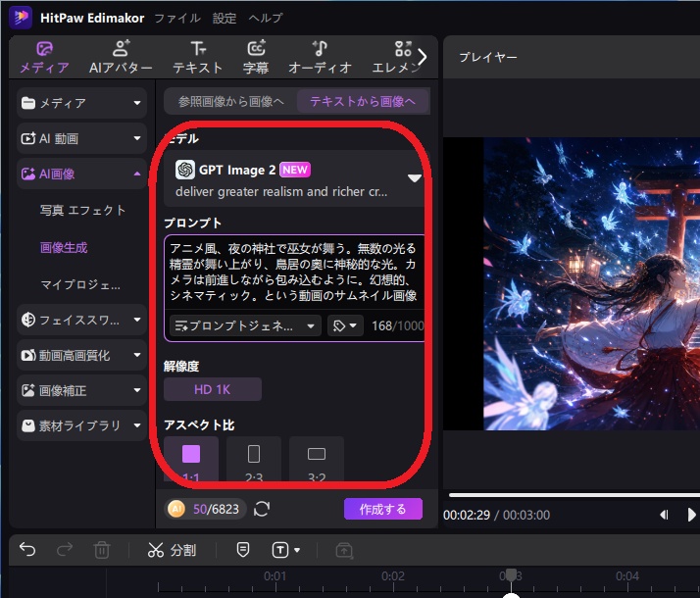Screen dimensions: 700x598
Task: Click the export-frame icon in timeline toolbar
Action: click(344, 550)
